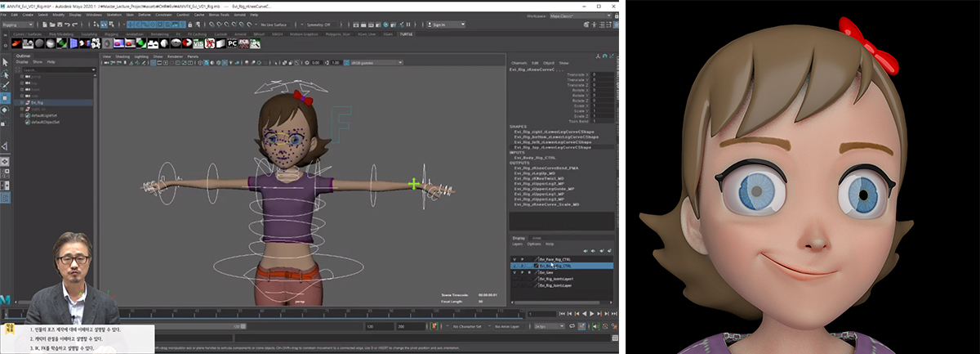Click the Redo arrow icon
The width and height of the screenshot is (980, 354).
pyautogui.click(x=74, y=25)
